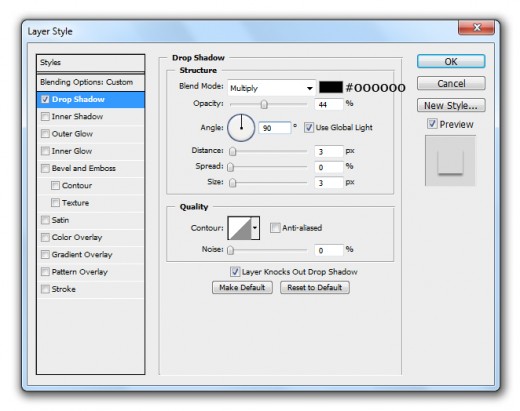Close the Layer Style dialog
The image size is (520, 411).
476,28
